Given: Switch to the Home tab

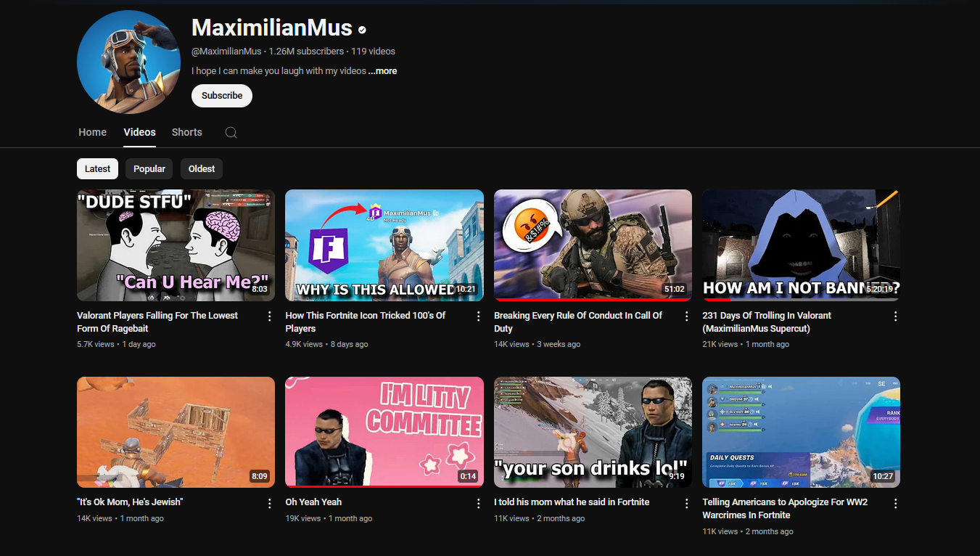Looking at the screenshot, I should [92, 132].
